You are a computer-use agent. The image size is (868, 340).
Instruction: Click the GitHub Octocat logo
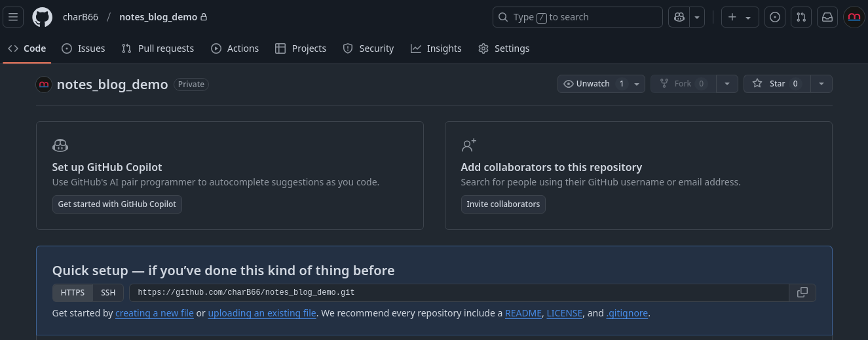[x=43, y=17]
